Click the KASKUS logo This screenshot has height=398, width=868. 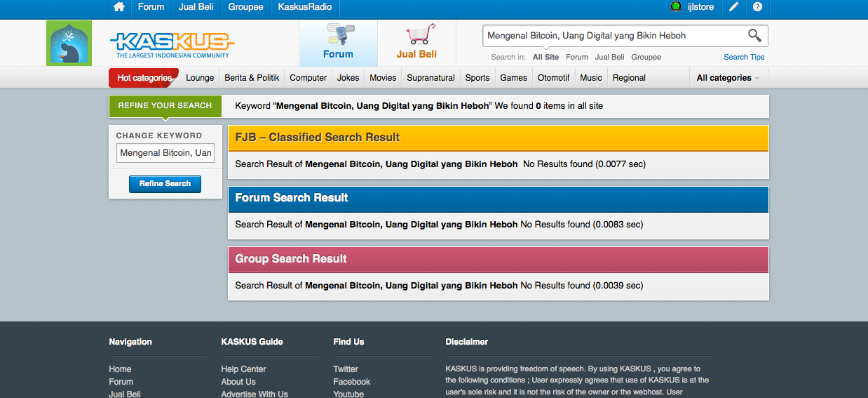tap(172, 44)
